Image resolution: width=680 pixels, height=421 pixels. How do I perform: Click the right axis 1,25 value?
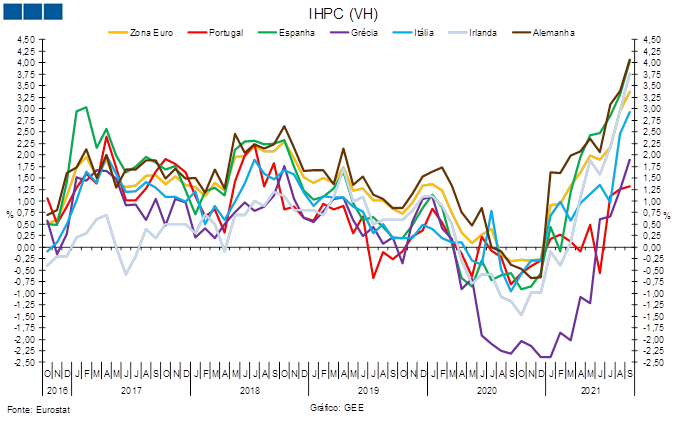point(653,189)
